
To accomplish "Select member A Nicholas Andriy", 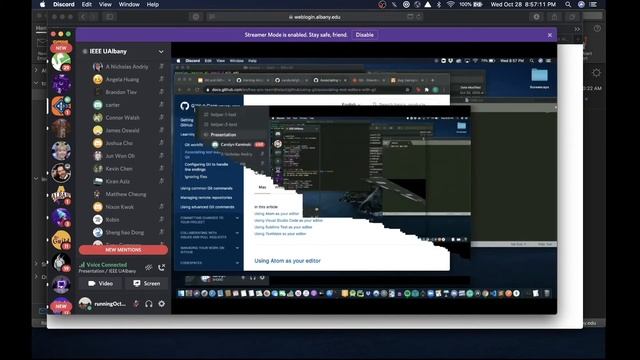I will click(x=127, y=67).
